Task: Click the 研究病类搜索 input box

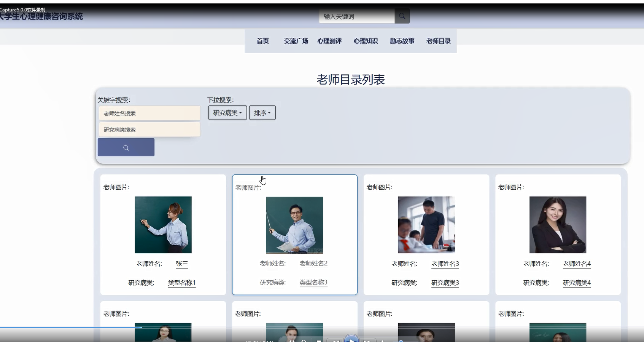Action: click(149, 129)
